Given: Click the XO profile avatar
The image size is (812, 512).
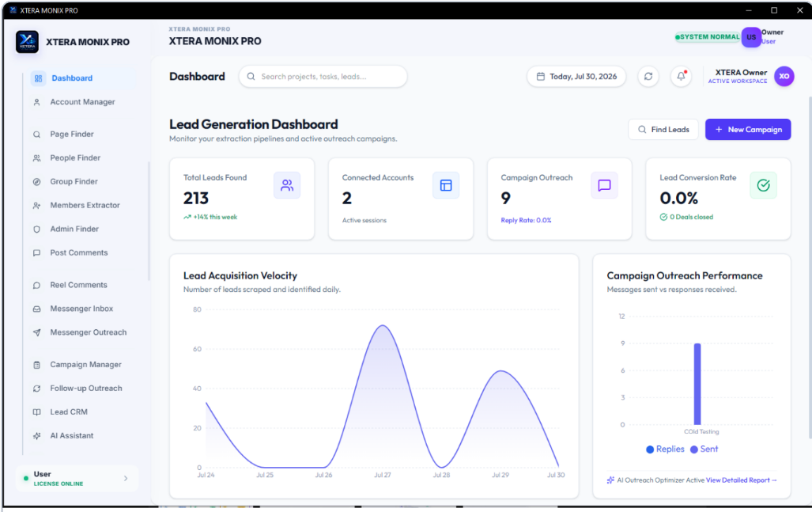Looking at the screenshot, I should pos(784,76).
